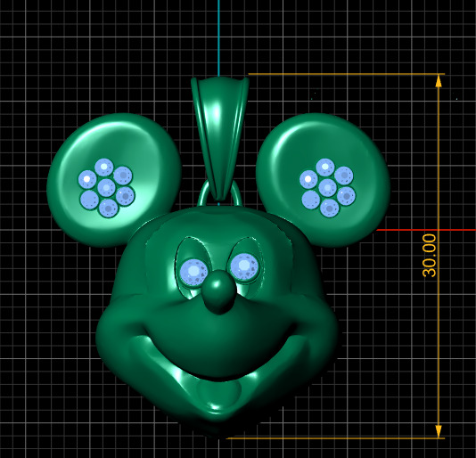
Task: Select the right eye gemstone
Action: coord(244,266)
